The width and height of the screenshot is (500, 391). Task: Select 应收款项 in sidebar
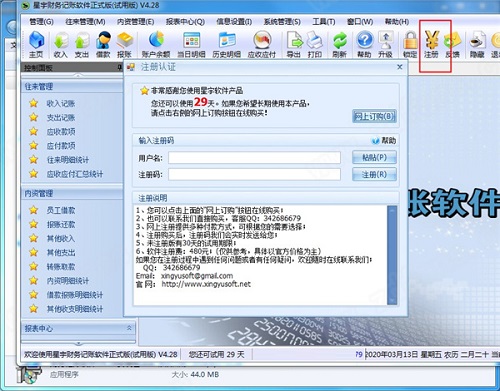coord(61,132)
